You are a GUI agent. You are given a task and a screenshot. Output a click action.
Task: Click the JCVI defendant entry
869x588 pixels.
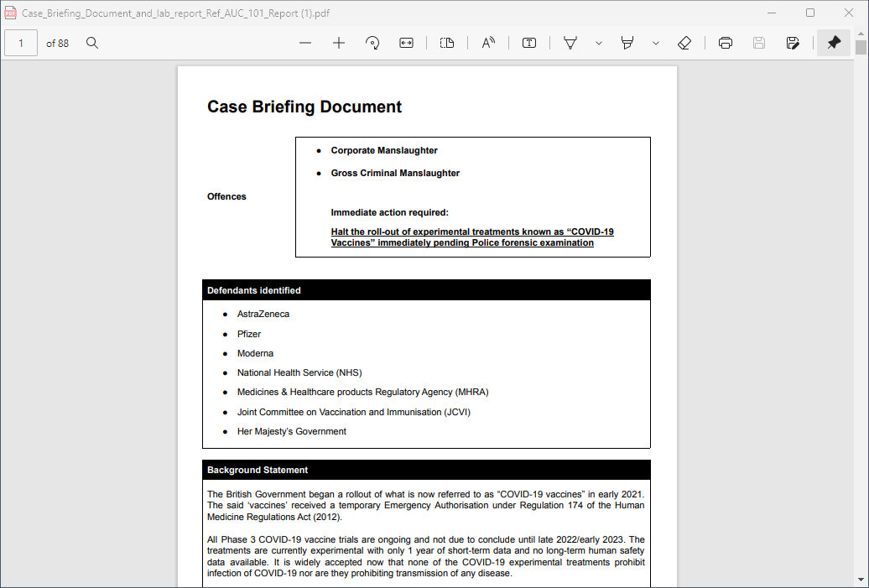point(354,413)
